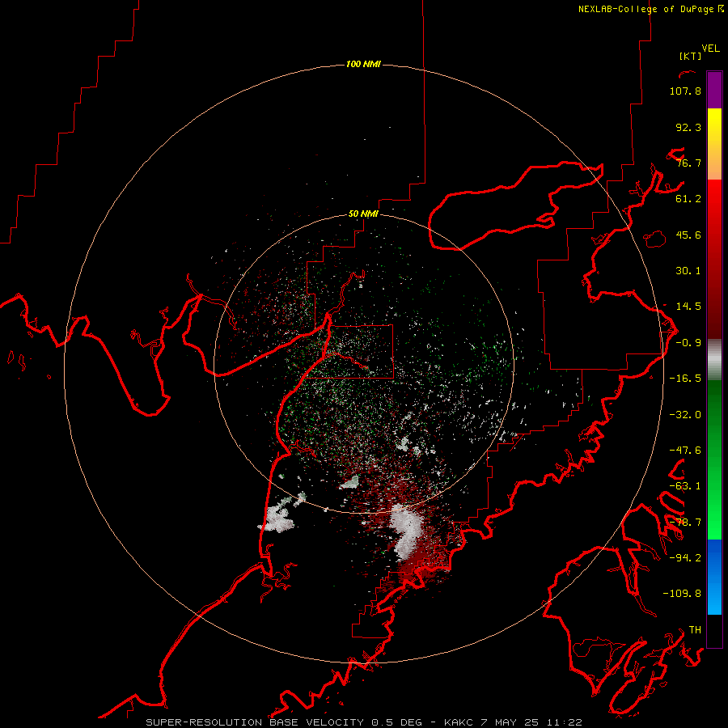Click the -32.0 legend value

(685, 415)
